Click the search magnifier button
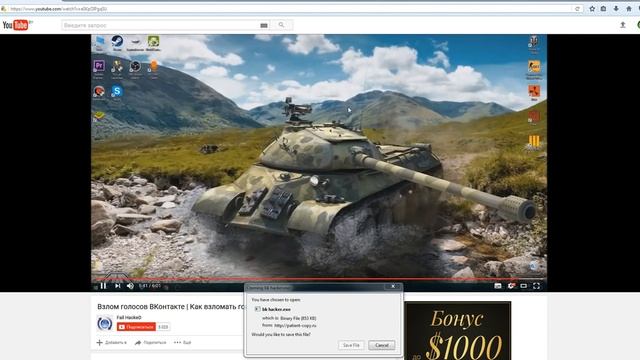 tap(281, 25)
